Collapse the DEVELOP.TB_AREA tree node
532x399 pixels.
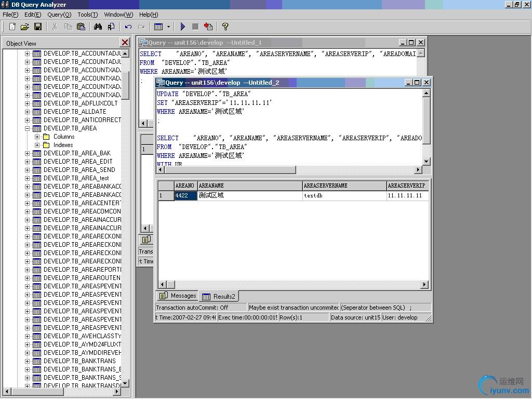[x=27, y=128]
